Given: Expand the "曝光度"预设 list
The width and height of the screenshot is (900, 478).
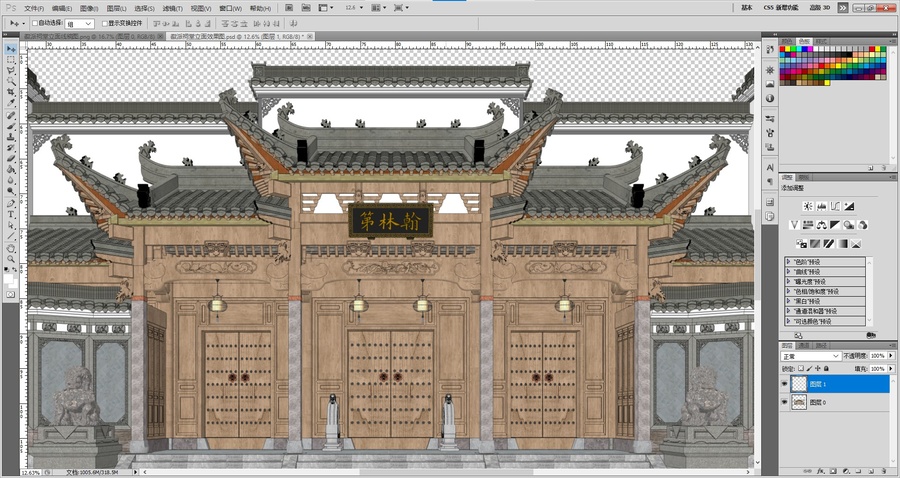Looking at the screenshot, I should pyautogui.click(x=789, y=281).
